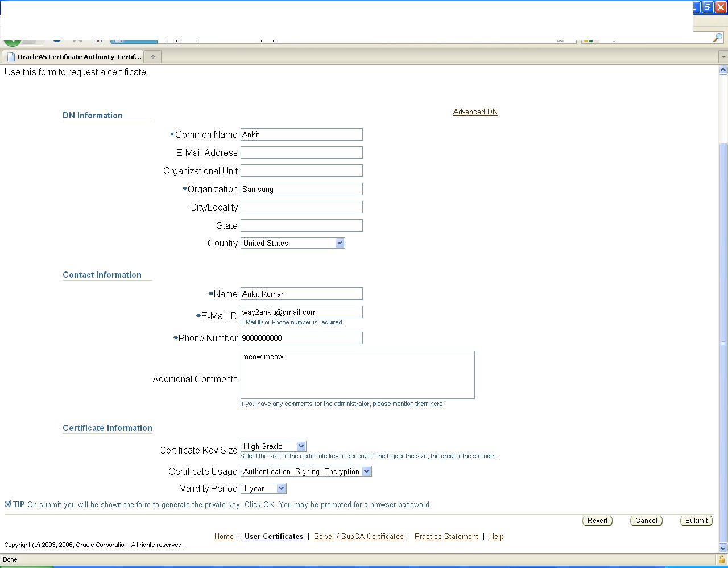Click the Oracle Corporation copyright notice text
Screen dimensions: 728x568
pyautogui.click(x=94, y=545)
